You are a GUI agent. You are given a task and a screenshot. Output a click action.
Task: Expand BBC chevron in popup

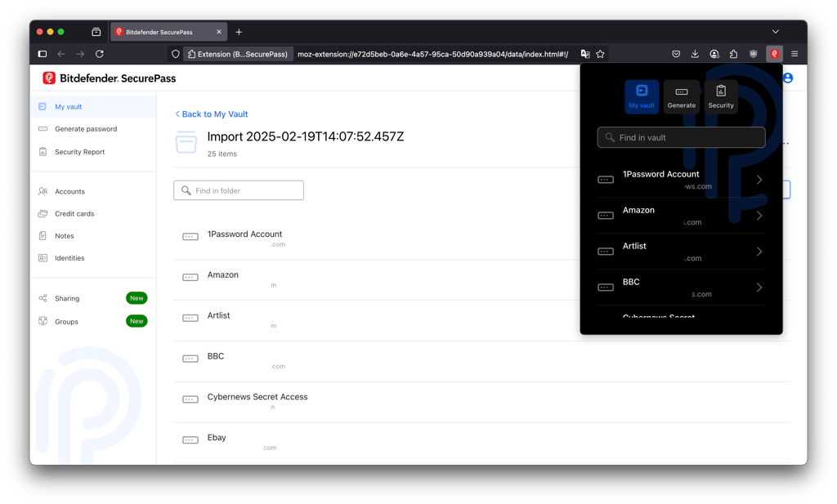[759, 288]
